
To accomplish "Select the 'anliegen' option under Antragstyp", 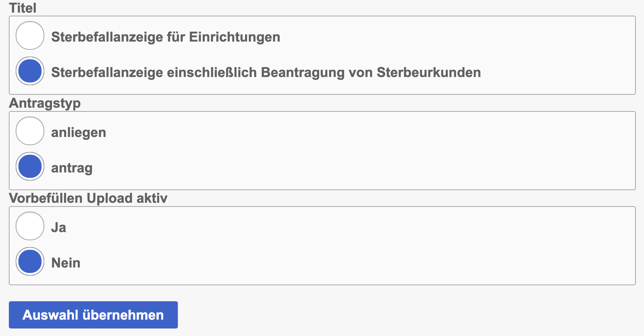I will (x=30, y=131).
